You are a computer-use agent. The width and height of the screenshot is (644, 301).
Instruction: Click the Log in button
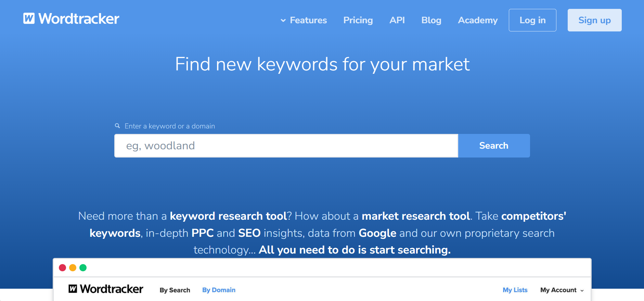tap(532, 20)
